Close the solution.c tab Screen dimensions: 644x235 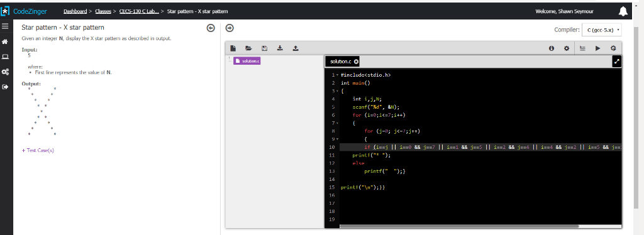click(356, 62)
